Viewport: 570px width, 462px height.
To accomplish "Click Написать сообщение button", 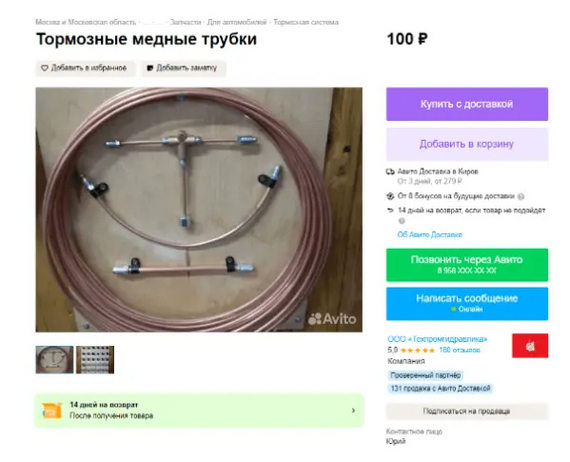I will tap(467, 304).
